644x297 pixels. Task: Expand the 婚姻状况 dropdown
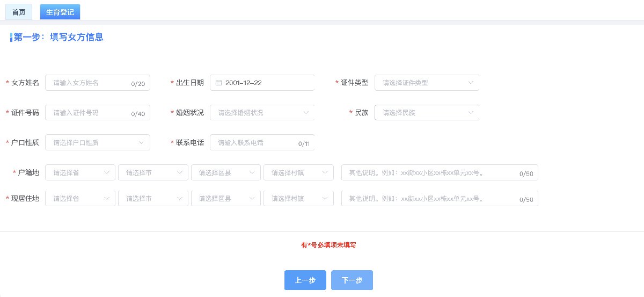pos(262,113)
